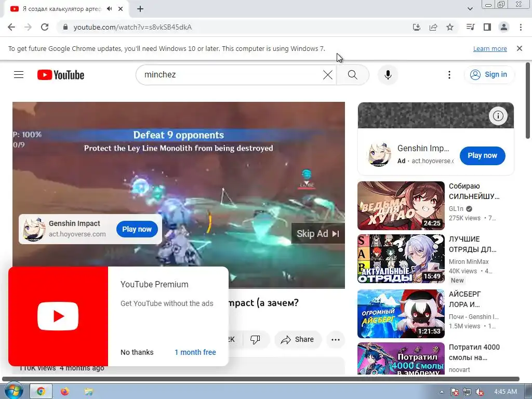The width and height of the screenshot is (532, 399).
Task: Bookmark this page with the star icon
Action: click(450, 27)
